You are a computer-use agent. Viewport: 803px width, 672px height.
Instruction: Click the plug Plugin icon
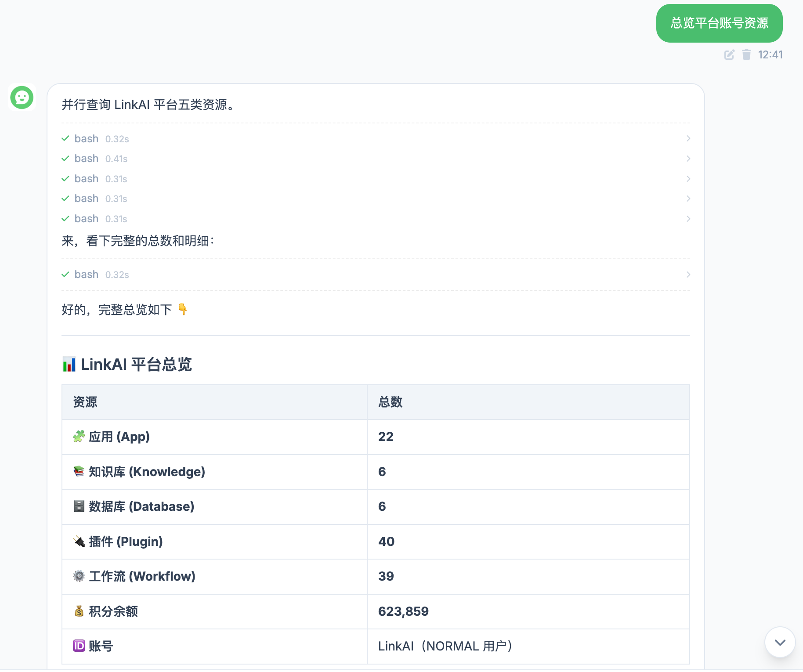click(x=79, y=541)
